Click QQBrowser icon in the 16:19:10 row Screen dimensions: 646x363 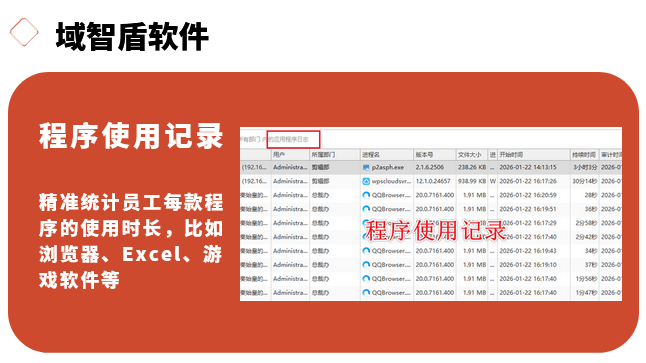tap(366, 265)
